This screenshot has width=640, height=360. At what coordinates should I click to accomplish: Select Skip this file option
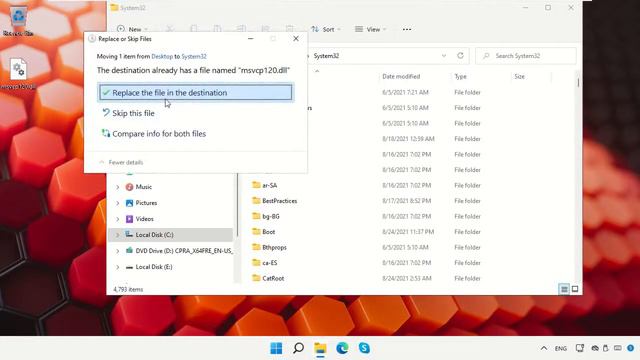pyautogui.click(x=128, y=113)
